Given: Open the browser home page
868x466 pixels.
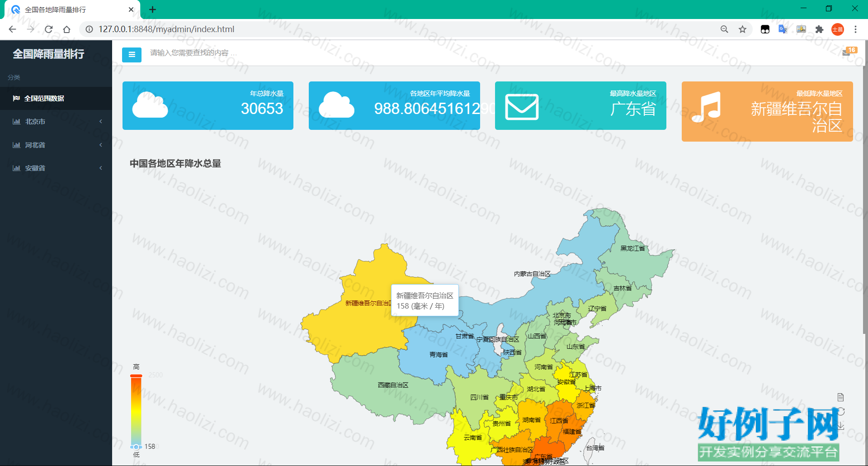Looking at the screenshot, I should (67, 29).
